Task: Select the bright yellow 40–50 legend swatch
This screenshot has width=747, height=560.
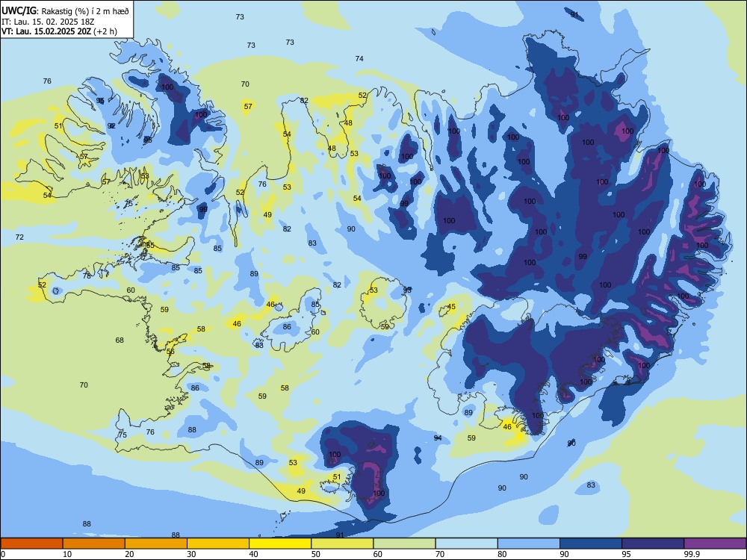Action: point(280,544)
